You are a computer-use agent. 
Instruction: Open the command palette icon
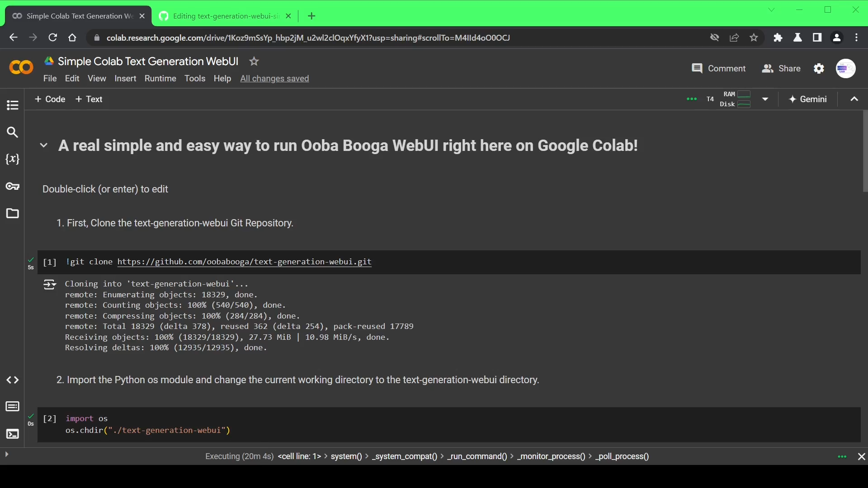coord(12,407)
